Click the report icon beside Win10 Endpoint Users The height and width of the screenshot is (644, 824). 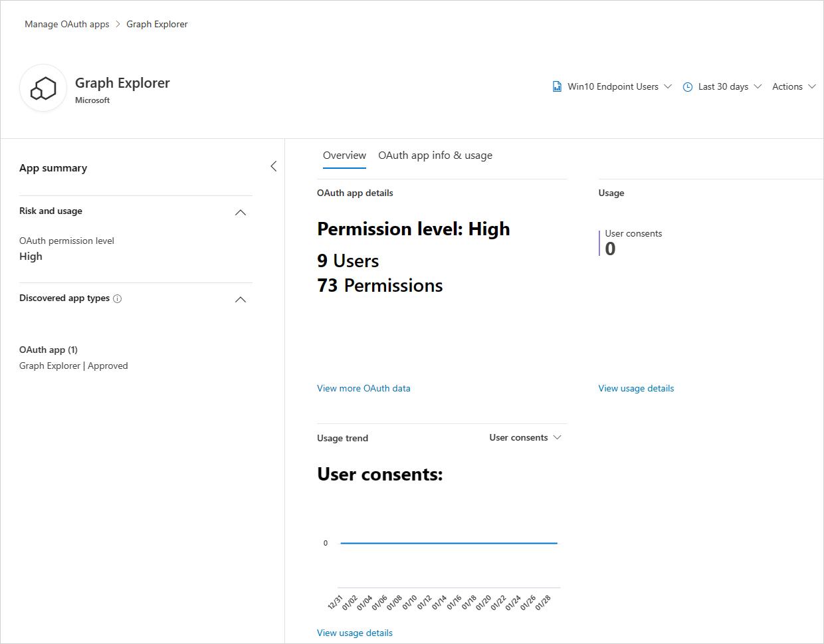[x=556, y=86]
